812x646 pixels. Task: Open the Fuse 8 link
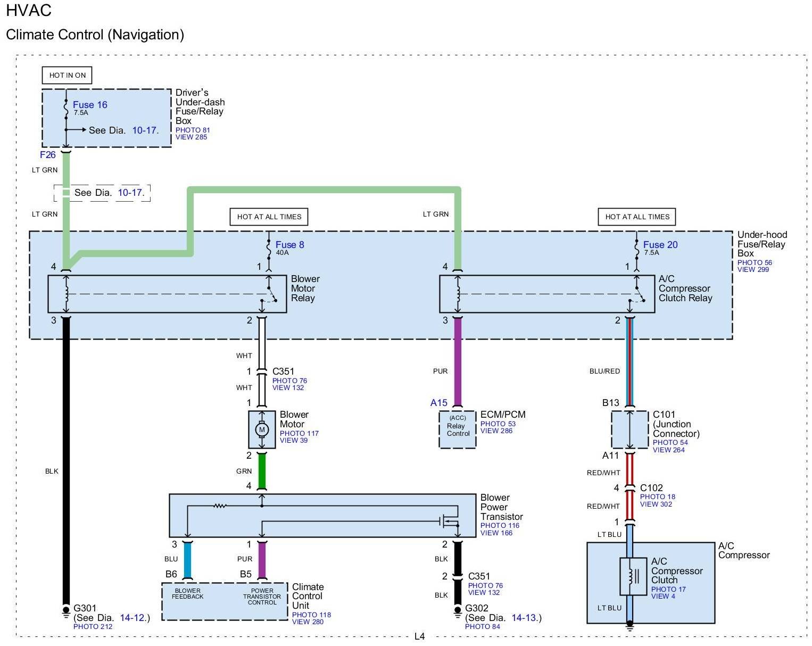(289, 245)
